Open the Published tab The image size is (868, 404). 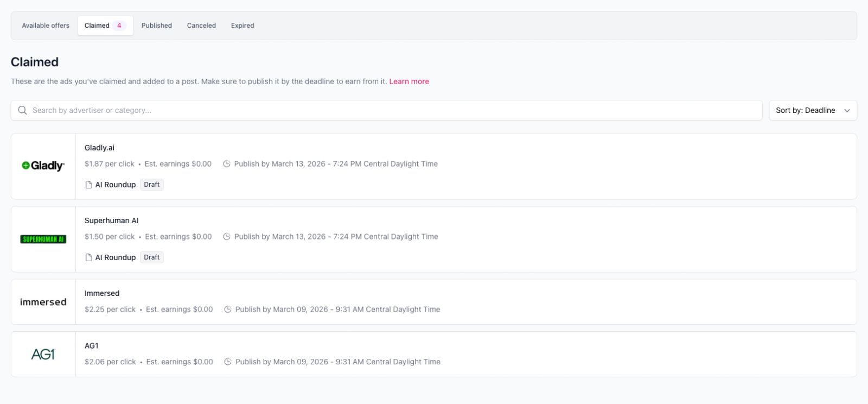click(x=157, y=26)
